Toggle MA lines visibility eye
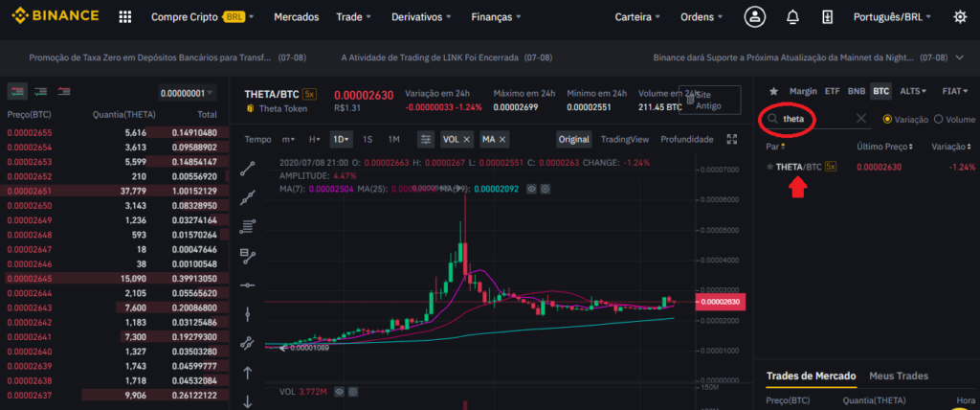 click(531, 188)
